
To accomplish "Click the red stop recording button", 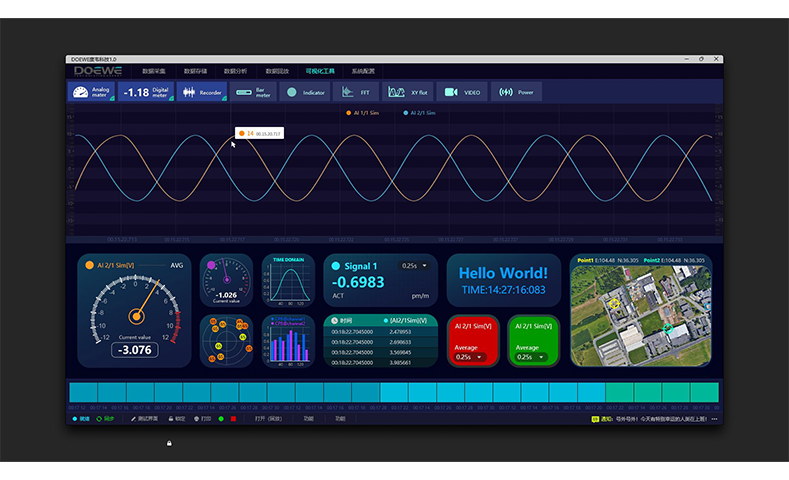I will tap(234, 418).
